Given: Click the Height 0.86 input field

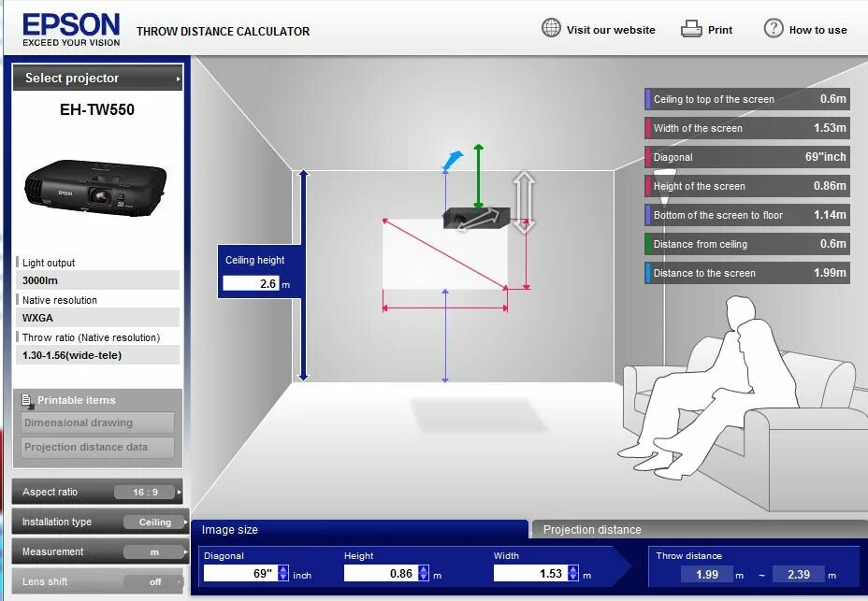Looking at the screenshot, I should (x=381, y=573).
